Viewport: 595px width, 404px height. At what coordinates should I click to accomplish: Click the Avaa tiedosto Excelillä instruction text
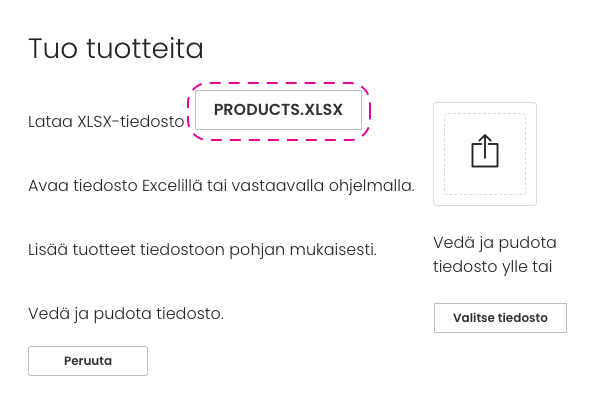point(221,186)
